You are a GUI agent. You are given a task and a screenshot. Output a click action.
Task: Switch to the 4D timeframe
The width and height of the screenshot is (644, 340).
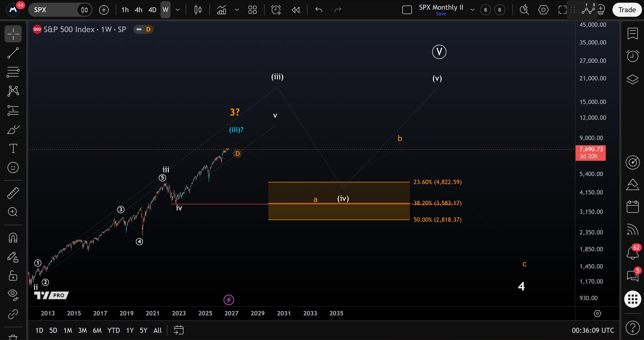click(152, 10)
